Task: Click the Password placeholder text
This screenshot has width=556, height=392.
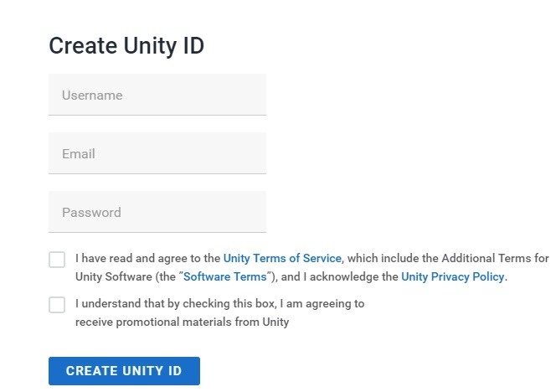Action: tap(91, 213)
